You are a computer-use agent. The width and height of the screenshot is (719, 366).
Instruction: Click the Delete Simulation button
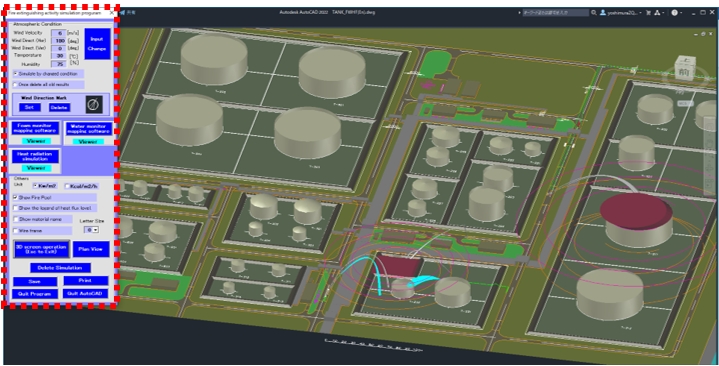[x=61, y=267]
